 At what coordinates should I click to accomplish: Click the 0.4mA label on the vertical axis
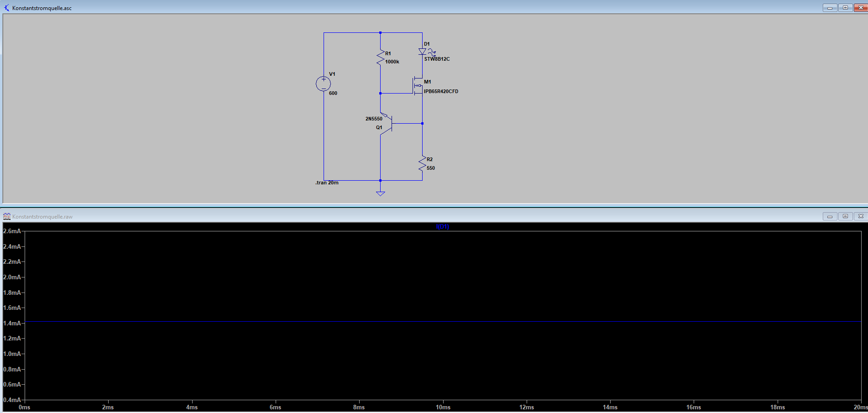(12, 400)
